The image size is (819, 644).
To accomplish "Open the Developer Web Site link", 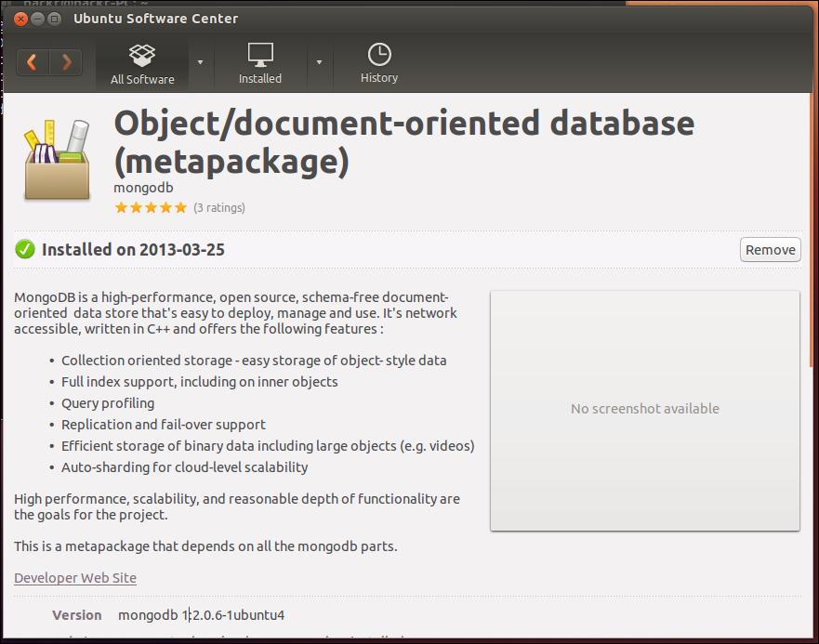I will point(75,578).
